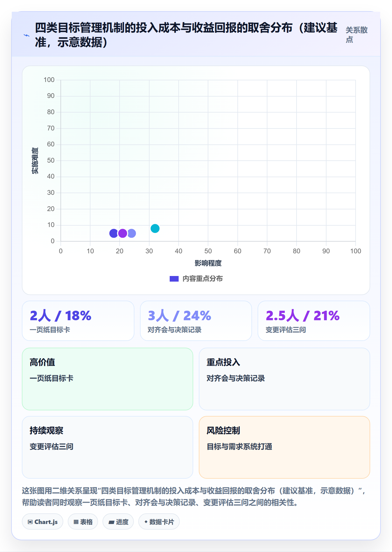Screen dimensions: 392x552
Task: Select the 表格 tag pill
Action: point(83,522)
